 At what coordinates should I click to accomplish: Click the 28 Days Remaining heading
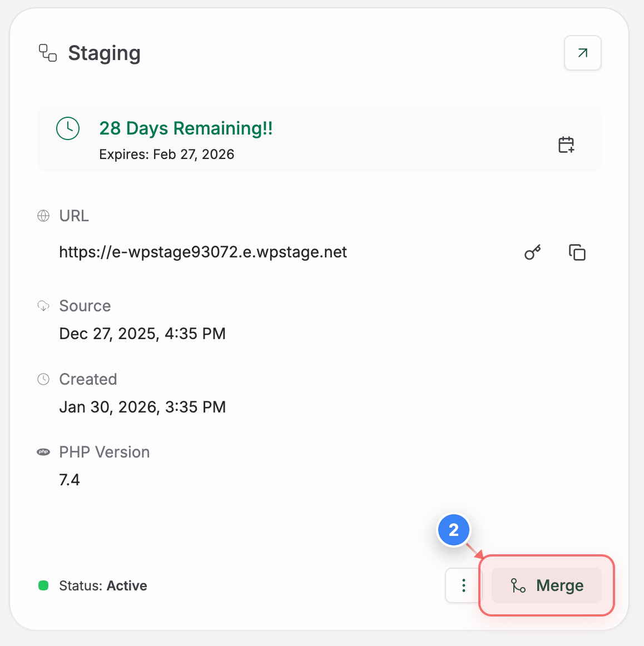(x=186, y=128)
